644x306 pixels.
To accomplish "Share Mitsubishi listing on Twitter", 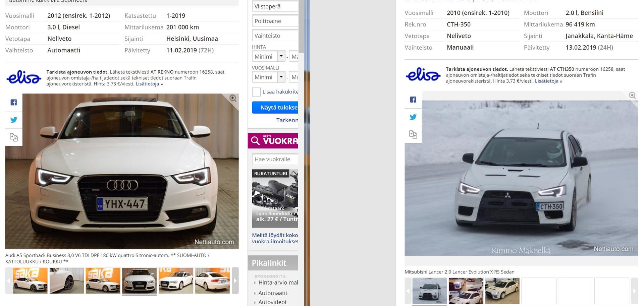I will [413, 117].
